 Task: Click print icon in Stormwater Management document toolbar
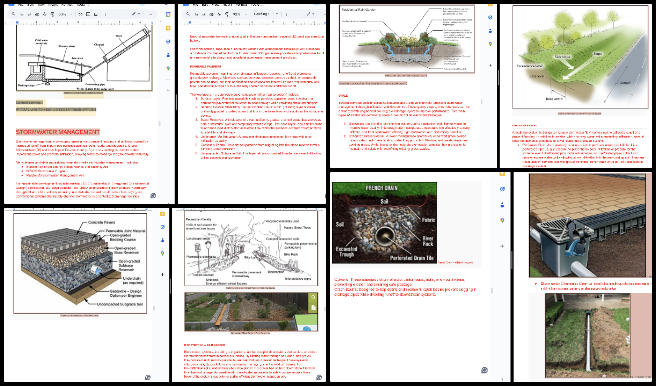pos(37,14)
